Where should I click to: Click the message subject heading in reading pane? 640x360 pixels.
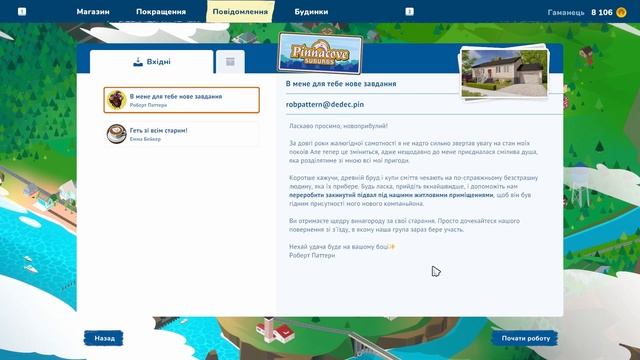pos(341,84)
